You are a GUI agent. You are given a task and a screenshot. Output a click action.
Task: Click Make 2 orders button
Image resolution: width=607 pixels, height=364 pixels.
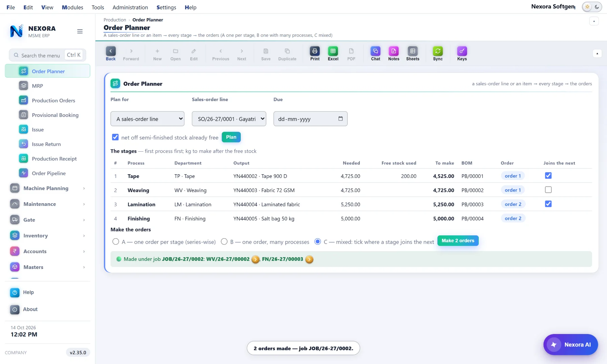coord(458,240)
